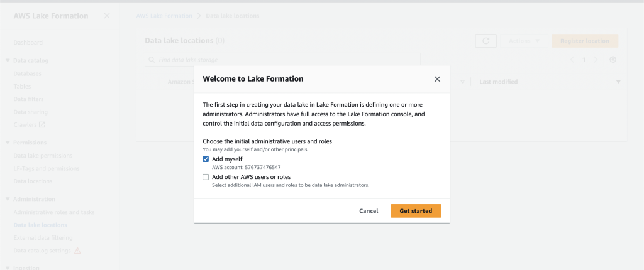Click the Crawlers external link icon
The image size is (644, 270).
(42, 124)
